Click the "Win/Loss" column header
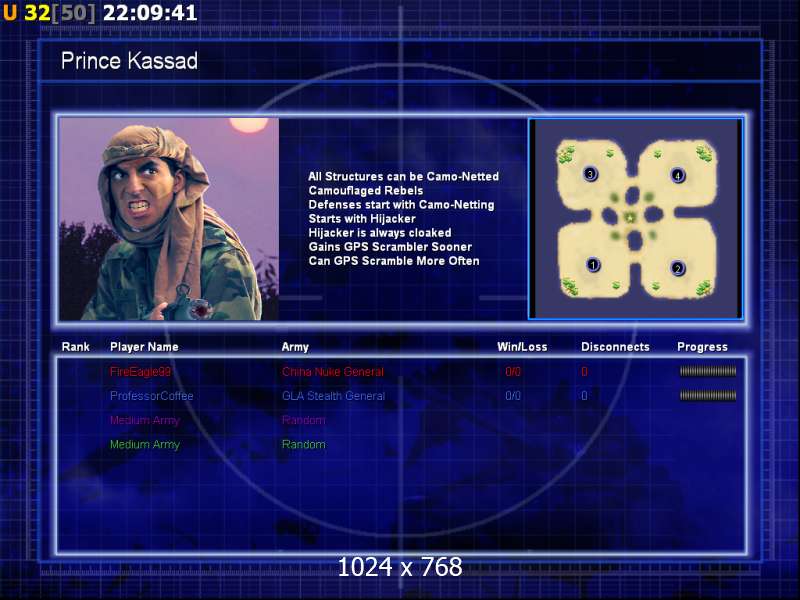This screenshot has width=800, height=600. point(522,347)
